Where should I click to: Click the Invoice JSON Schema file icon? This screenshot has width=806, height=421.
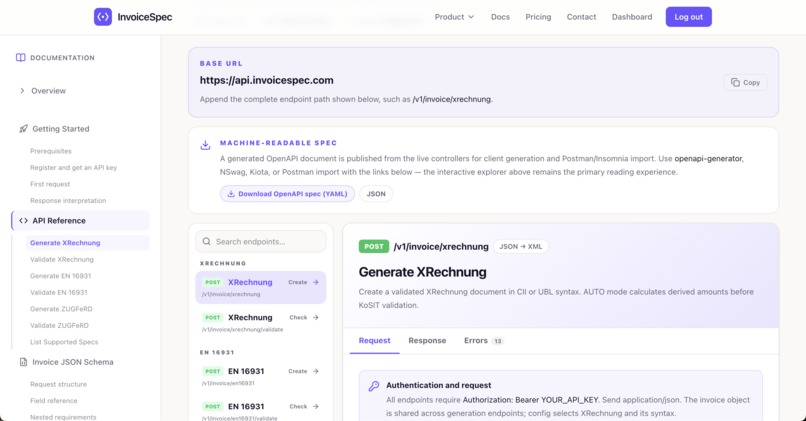[x=23, y=362]
